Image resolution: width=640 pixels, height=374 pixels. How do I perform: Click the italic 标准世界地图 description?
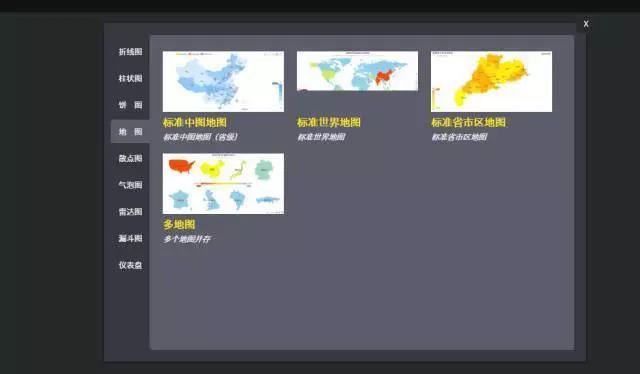click(x=321, y=137)
